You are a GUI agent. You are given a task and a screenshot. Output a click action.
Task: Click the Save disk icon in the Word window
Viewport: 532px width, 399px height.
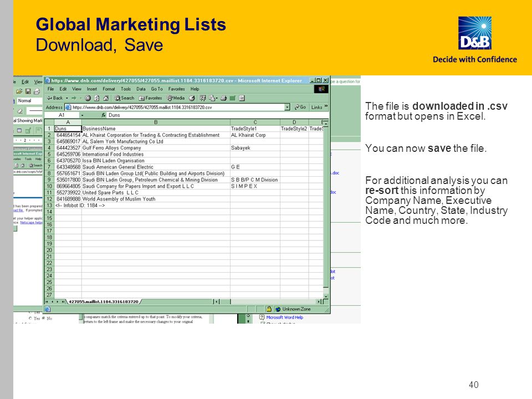point(28,91)
